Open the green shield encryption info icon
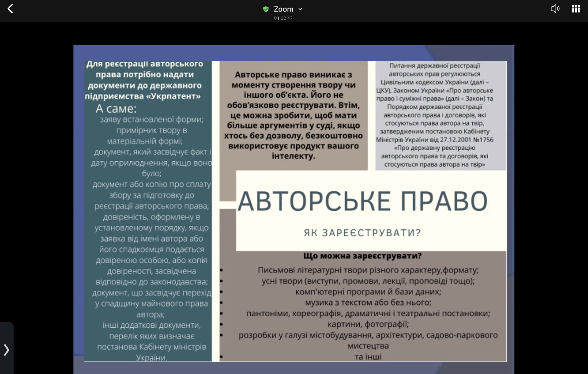Screen dimensions: 588x374 pos(266,9)
